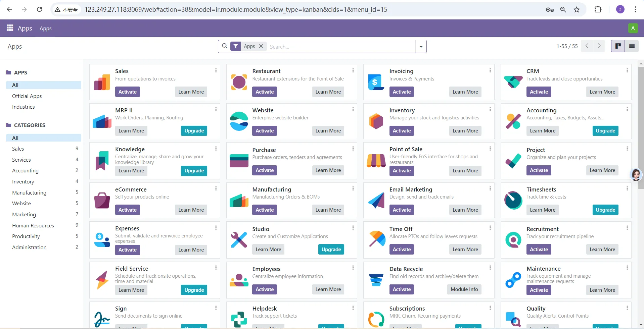The height and width of the screenshot is (329, 644).
Task: Activate the Expenses app
Action: click(128, 250)
